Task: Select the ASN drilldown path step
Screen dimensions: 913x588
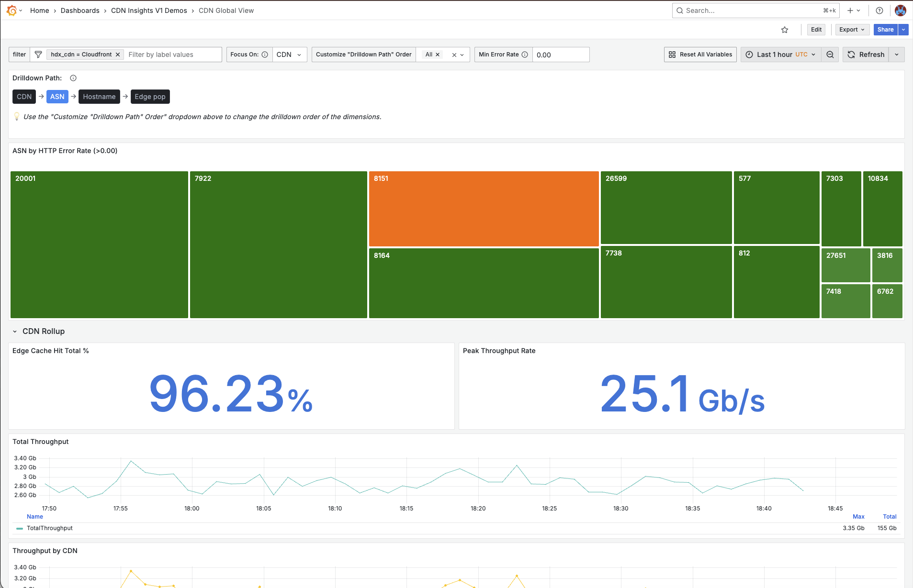Action: point(57,97)
